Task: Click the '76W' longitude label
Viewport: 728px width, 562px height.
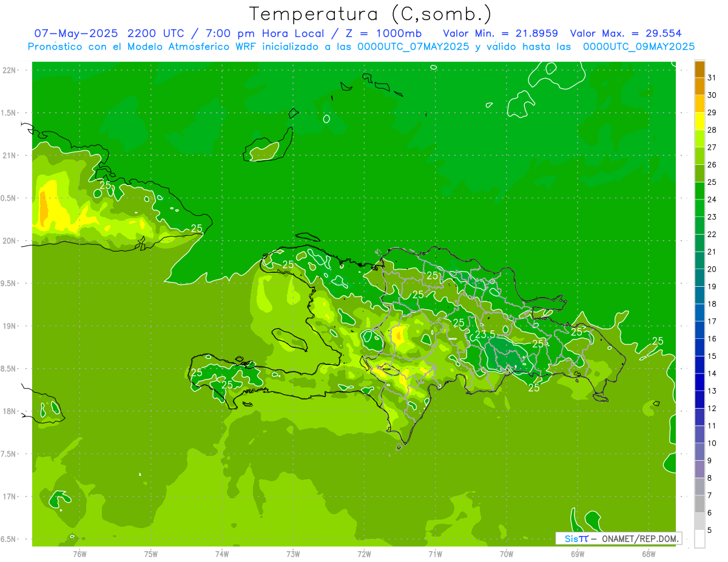Action: [79, 554]
